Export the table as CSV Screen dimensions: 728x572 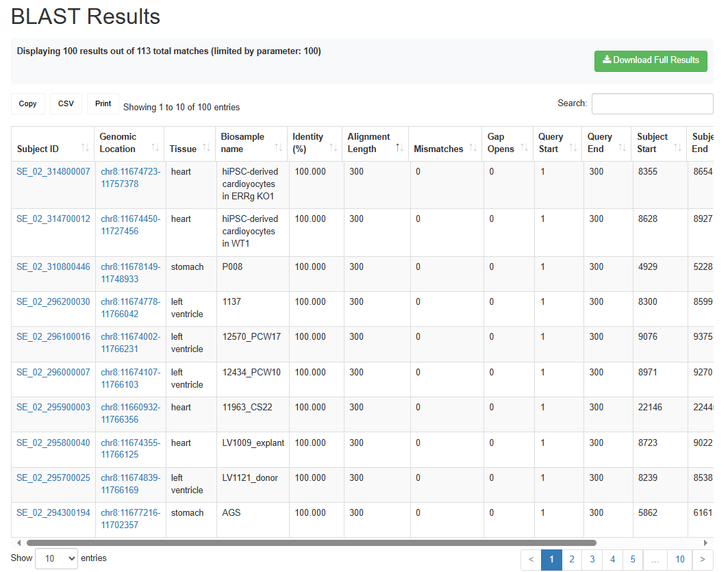pyautogui.click(x=66, y=103)
